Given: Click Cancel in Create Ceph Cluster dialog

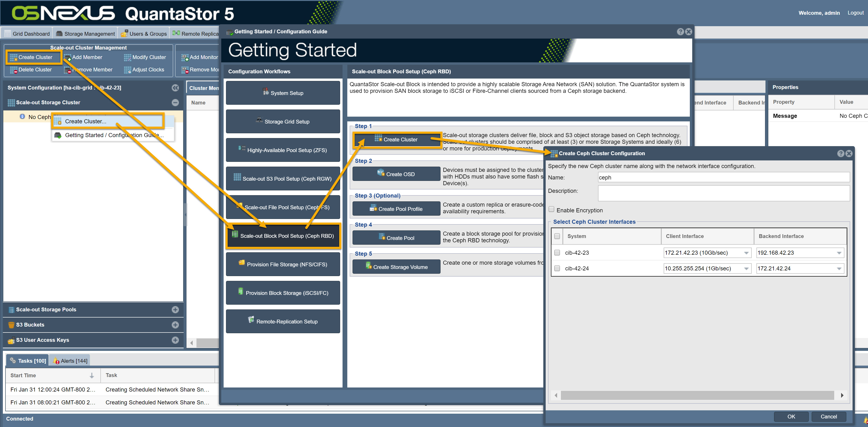Looking at the screenshot, I should [x=829, y=417].
